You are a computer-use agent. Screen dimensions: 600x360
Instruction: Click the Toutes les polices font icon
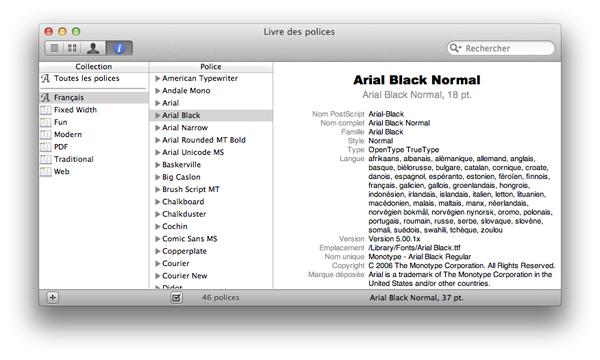click(46, 78)
